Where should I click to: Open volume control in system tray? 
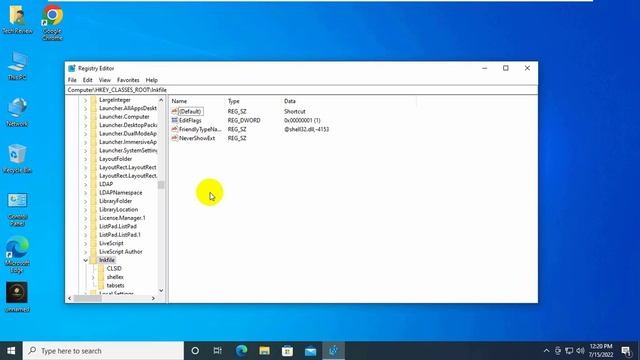(x=580, y=351)
